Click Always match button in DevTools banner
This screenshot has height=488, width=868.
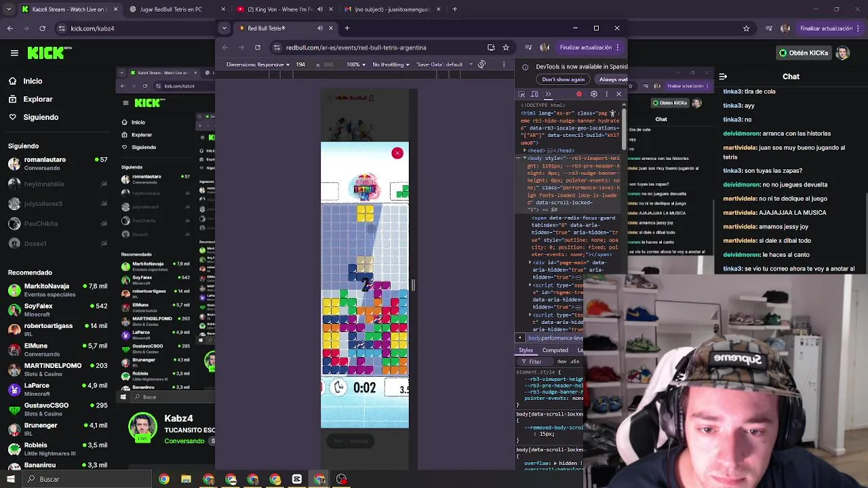coord(612,79)
